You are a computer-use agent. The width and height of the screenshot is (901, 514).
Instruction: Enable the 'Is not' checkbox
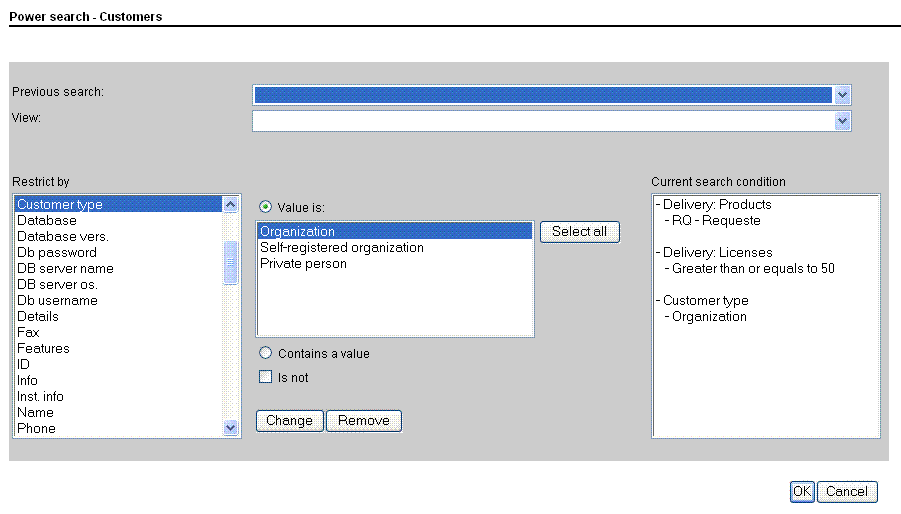266,378
